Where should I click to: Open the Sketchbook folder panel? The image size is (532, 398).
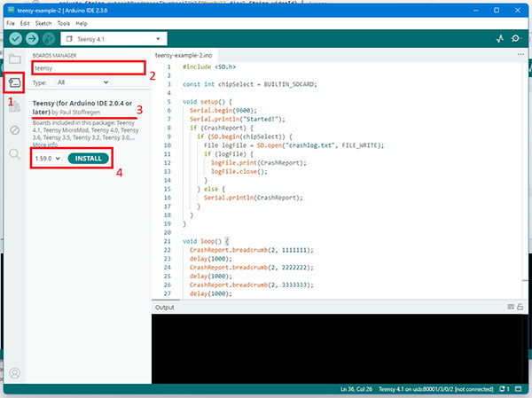pos(14,59)
